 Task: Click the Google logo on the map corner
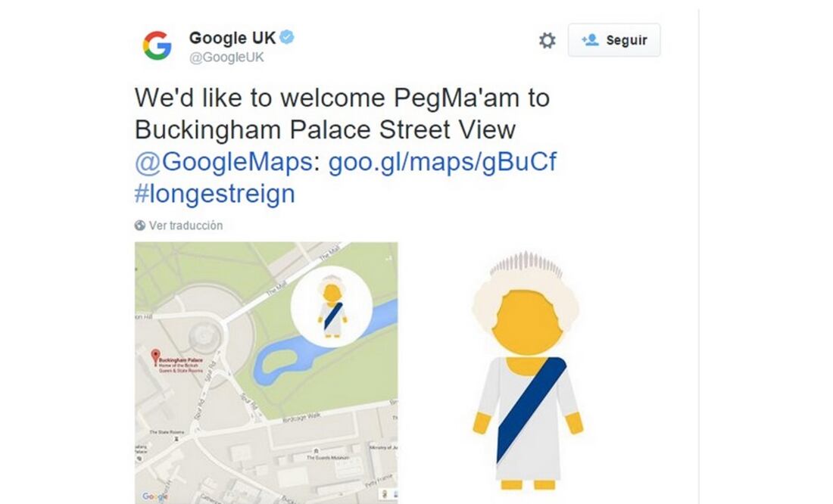152,495
